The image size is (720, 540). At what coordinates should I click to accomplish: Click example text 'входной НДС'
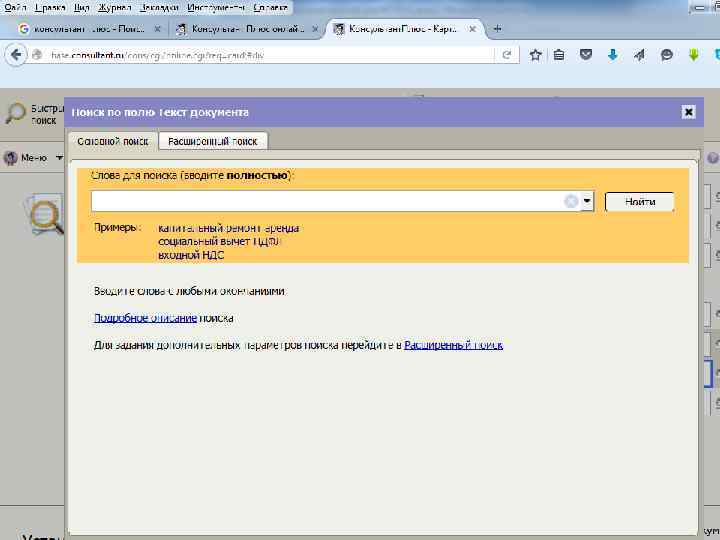pos(191,255)
